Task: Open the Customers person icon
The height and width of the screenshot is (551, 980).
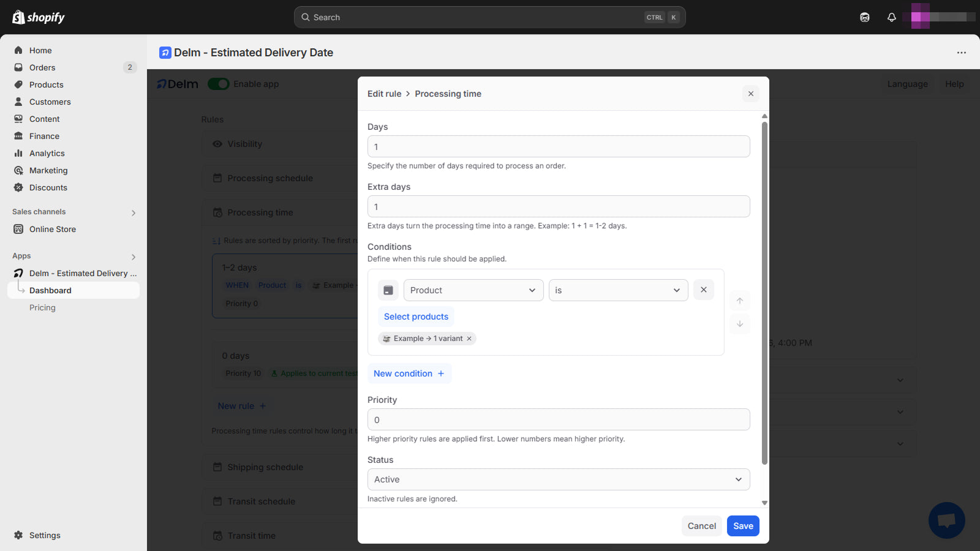Action: point(18,102)
